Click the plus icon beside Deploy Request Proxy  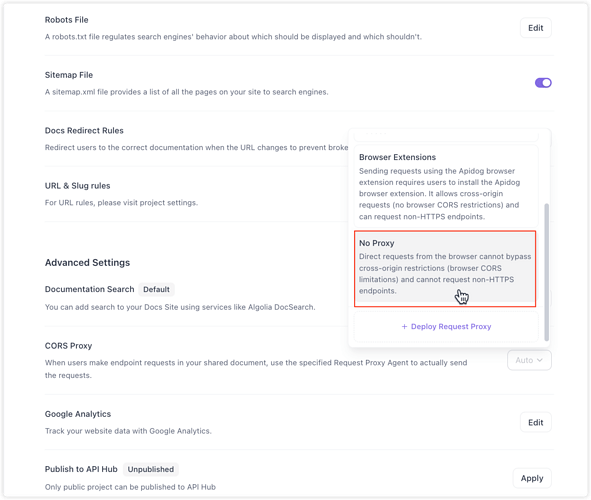tap(404, 327)
